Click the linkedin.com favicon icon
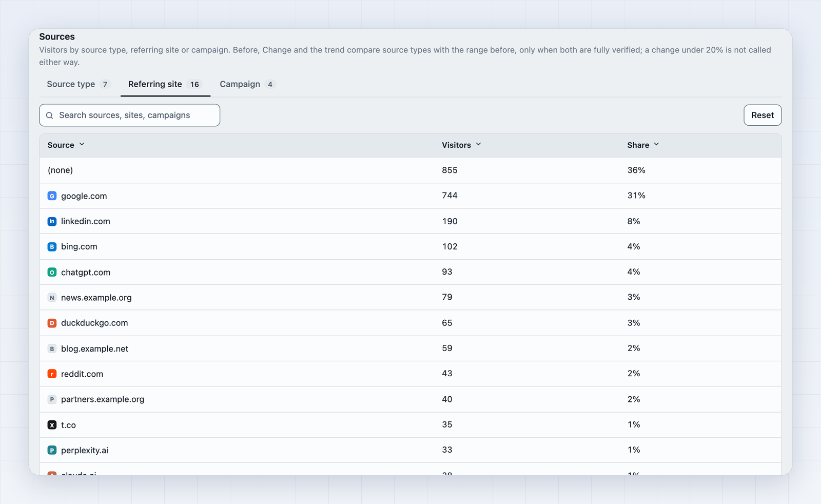This screenshot has width=821, height=504. (x=52, y=221)
